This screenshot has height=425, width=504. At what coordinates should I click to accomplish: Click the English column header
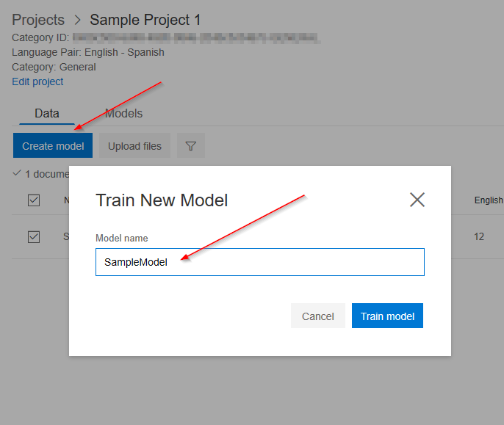click(x=489, y=200)
